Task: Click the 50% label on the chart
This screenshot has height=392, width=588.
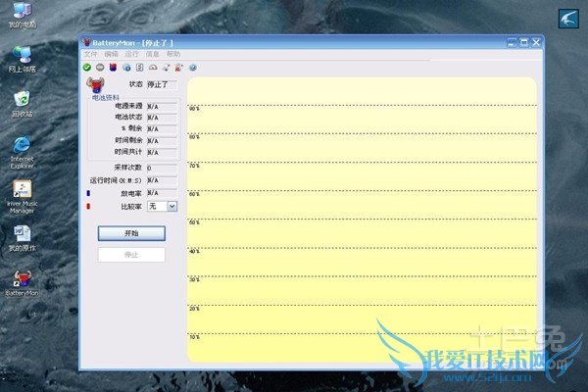Action: click(194, 222)
